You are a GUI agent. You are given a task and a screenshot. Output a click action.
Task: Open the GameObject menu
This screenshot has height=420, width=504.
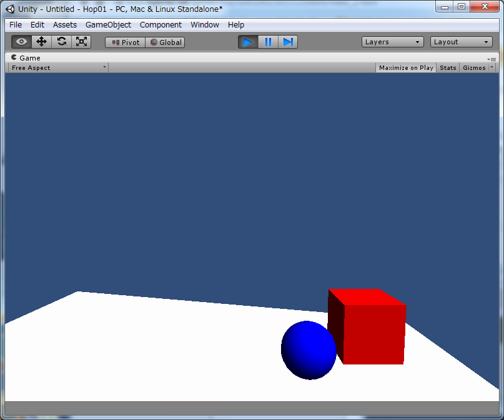(108, 25)
